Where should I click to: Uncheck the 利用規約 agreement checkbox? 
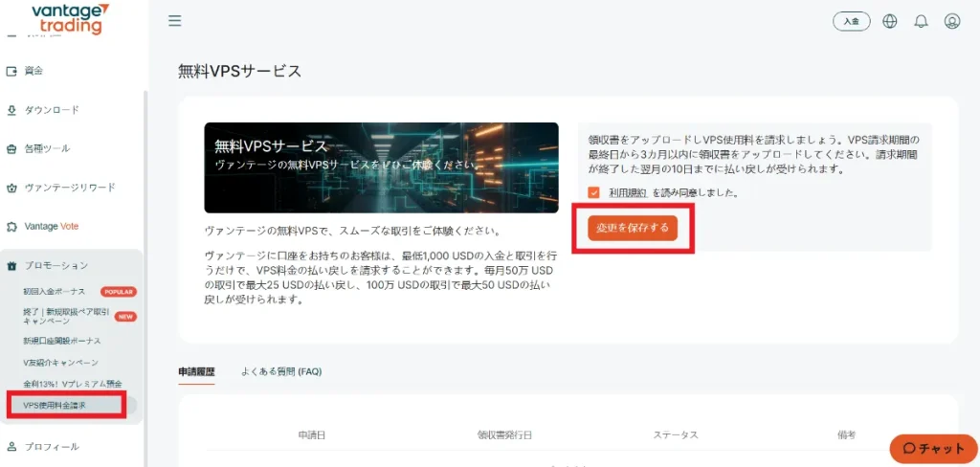[593, 192]
